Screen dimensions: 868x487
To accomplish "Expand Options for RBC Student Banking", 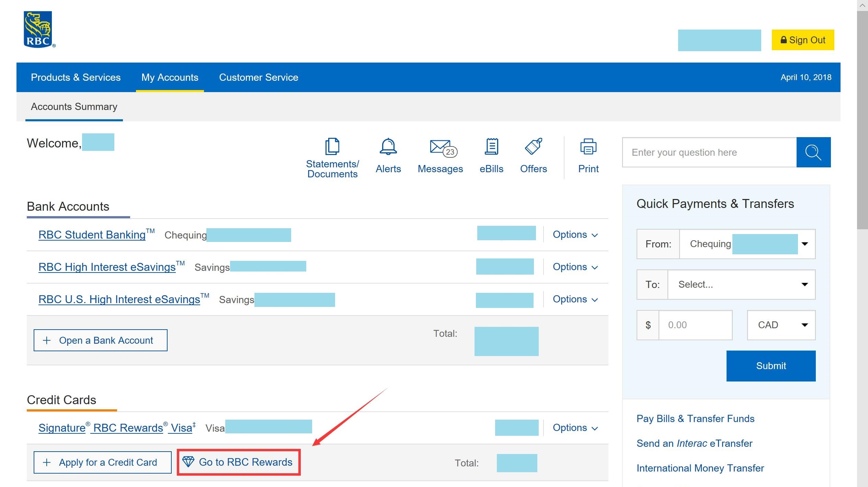I will coord(575,235).
